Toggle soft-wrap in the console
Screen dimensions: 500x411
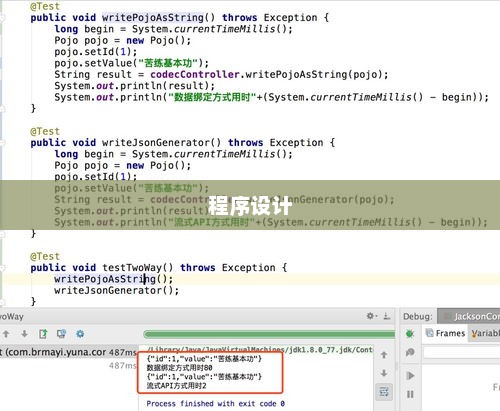(x=384, y=391)
